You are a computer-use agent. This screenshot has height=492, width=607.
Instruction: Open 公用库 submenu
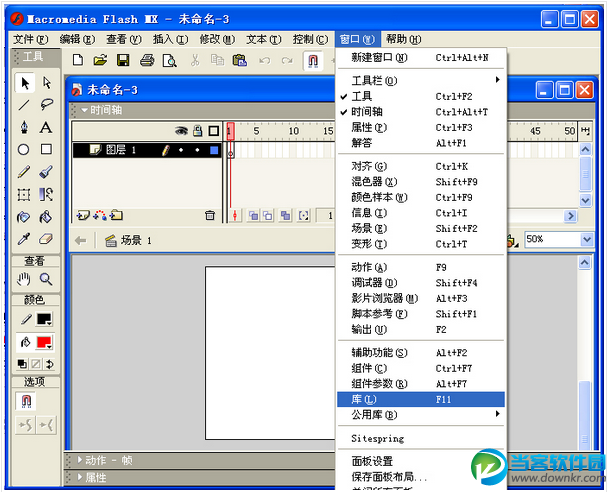pos(420,415)
